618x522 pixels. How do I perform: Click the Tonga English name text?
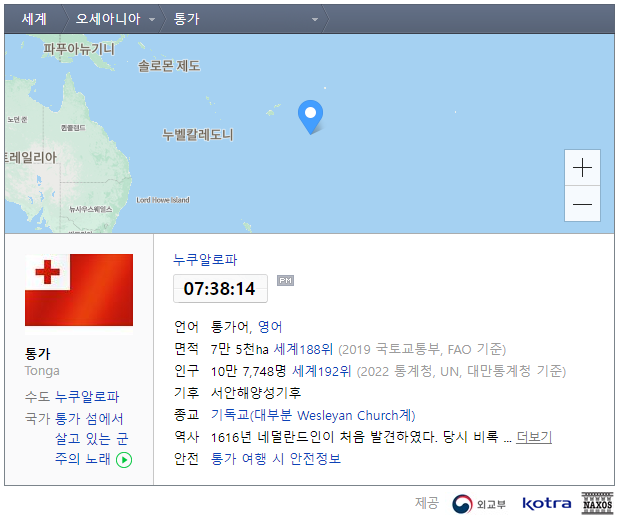tap(42, 371)
